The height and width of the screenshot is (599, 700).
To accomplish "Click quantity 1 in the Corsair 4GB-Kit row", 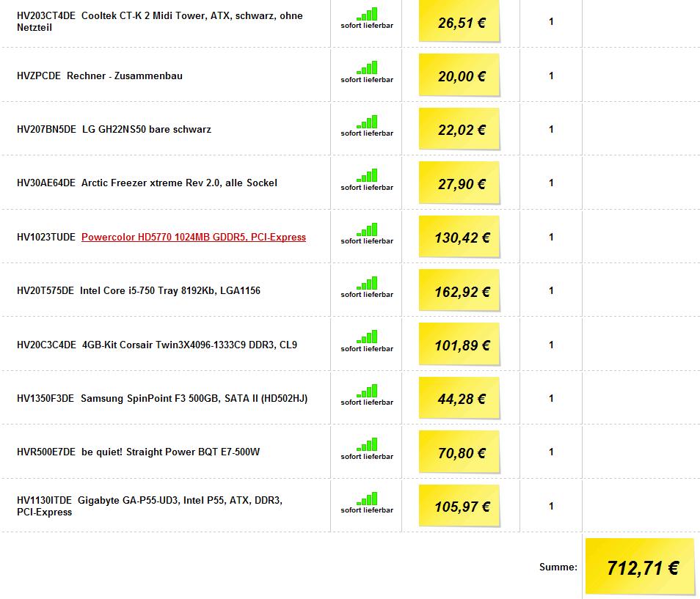I will tap(551, 345).
